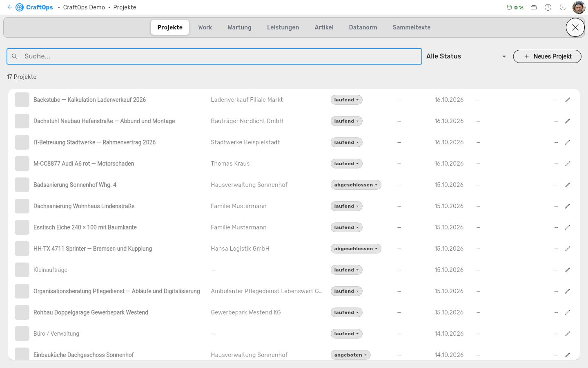
Task: Switch to the Wartung tab
Action: 239,27
